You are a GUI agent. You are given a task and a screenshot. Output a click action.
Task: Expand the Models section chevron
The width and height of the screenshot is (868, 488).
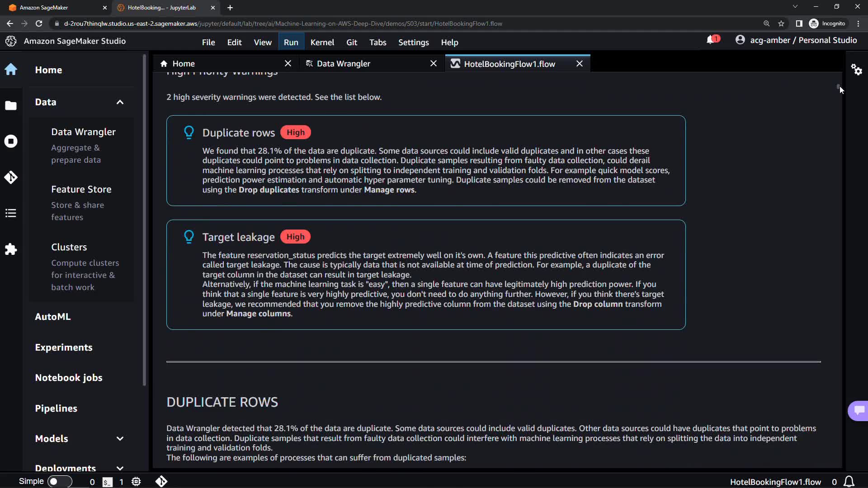click(x=120, y=439)
